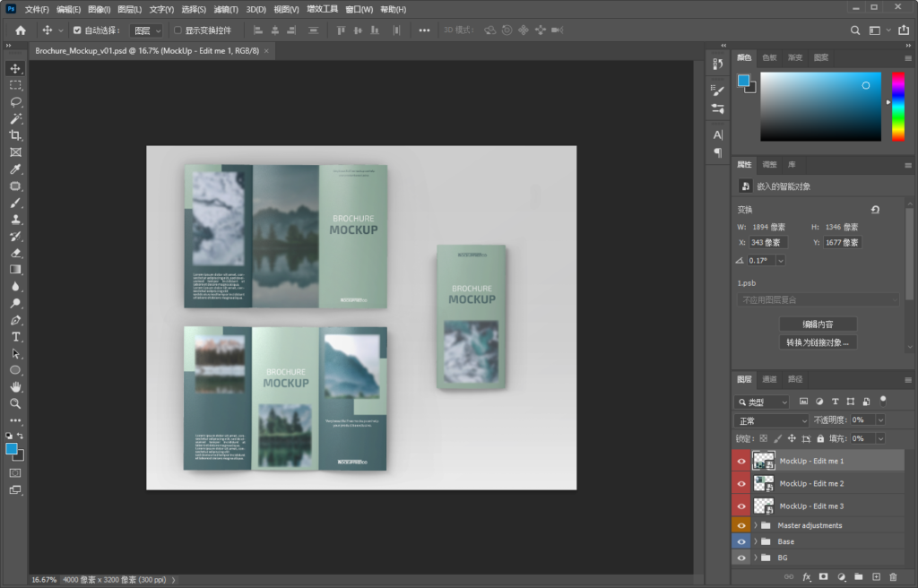Add a layer mask
918x588 pixels.
(824, 577)
